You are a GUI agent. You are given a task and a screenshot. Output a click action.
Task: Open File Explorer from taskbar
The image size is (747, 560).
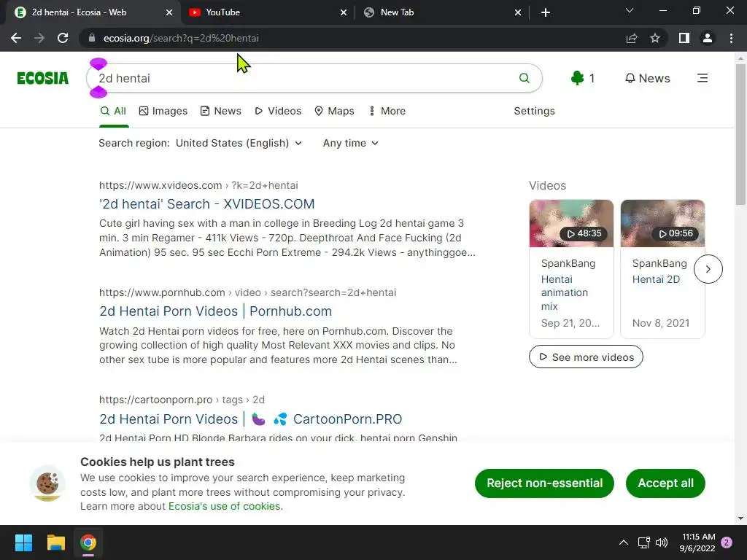[x=55, y=542]
